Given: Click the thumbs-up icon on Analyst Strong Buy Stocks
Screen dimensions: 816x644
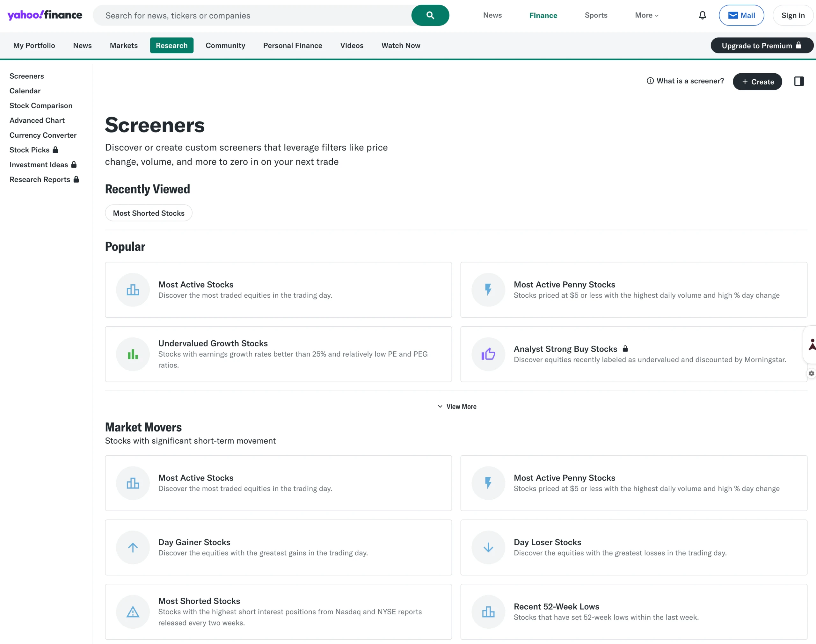Looking at the screenshot, I should click(488, 354).
